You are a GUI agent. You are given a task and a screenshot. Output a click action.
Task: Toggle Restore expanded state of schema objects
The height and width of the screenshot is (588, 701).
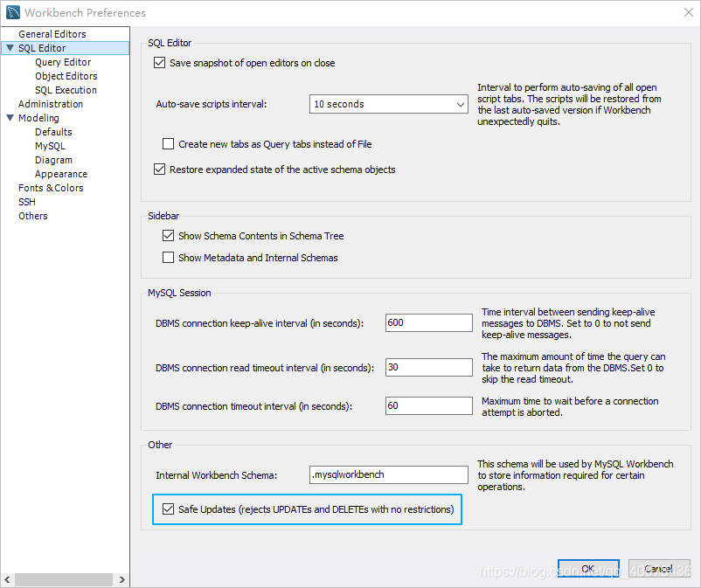click(x=160, y=169)
